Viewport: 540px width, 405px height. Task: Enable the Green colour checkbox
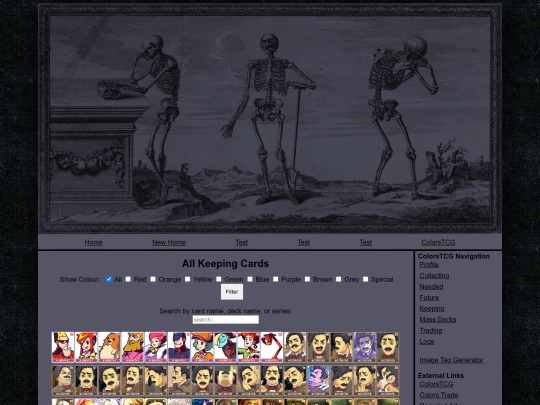click(219, 279)
